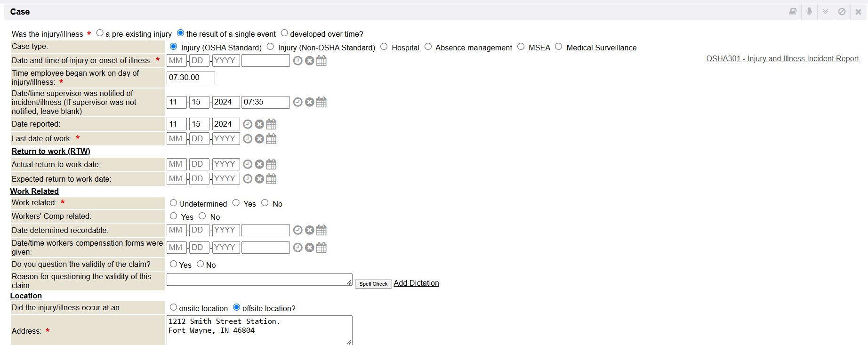Click the book icon in Case header
This screenshot has height=345, width=868.
click(793, 12)
